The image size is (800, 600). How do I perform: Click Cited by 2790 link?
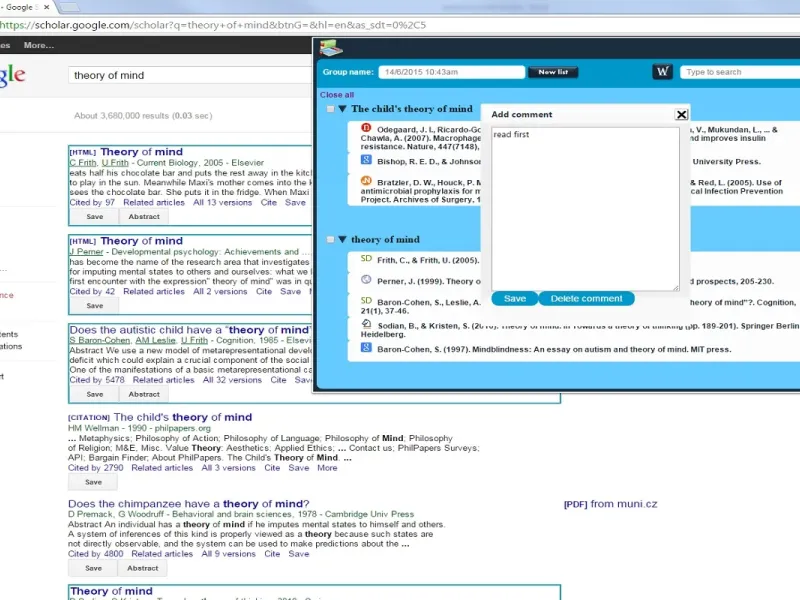pos(95,468)
